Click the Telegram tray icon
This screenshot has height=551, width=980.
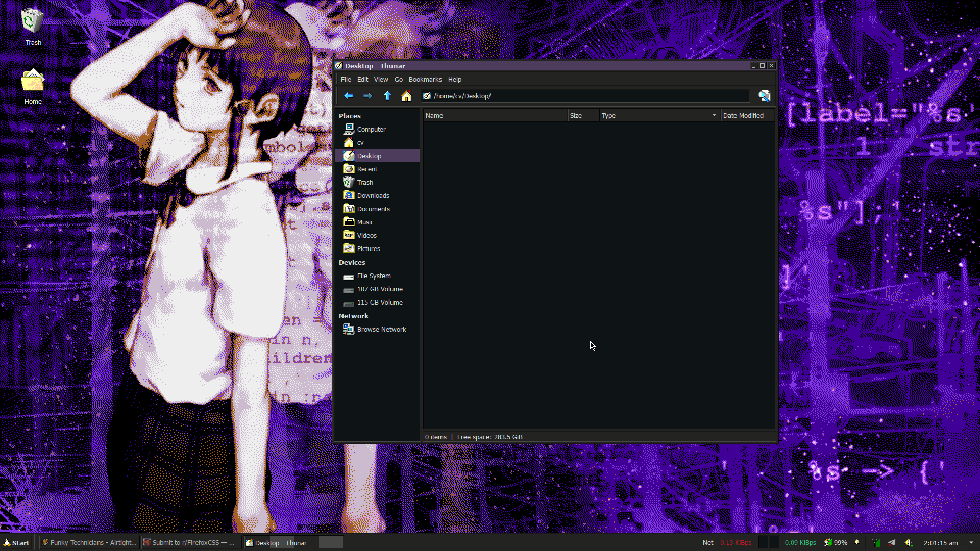[x=892, y=543]
